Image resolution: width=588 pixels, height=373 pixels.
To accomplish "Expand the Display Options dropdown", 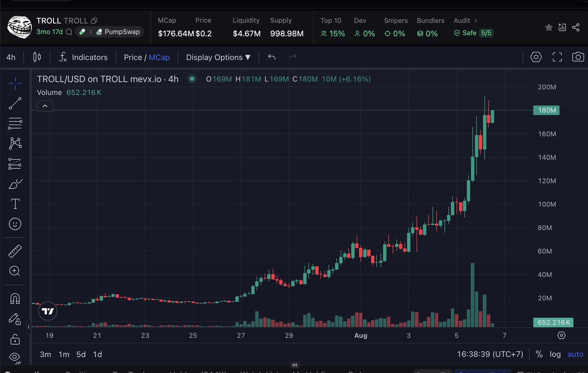I will [x=218, y=57].
